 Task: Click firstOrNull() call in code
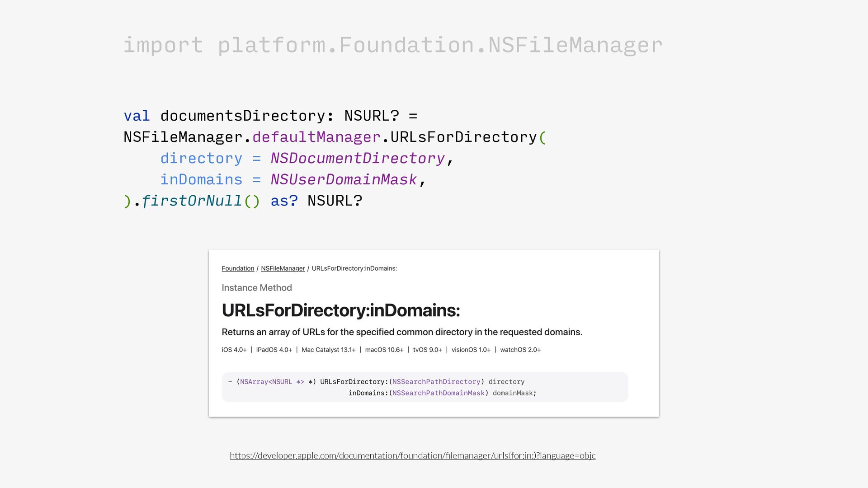200,201
